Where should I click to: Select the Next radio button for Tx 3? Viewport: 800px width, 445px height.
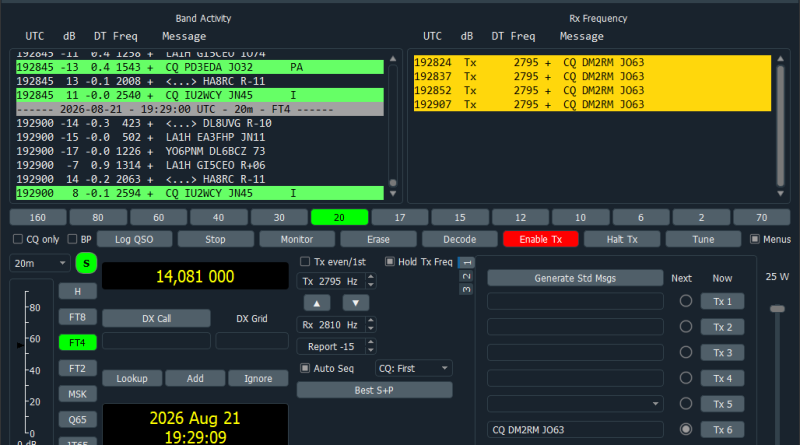point(686,352)
